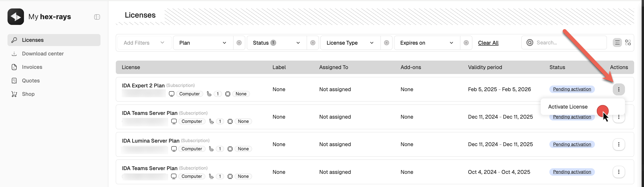Open actions menu for the Dec 2024 IDA Teams Server Plan
The image size is (644, 187).
tap(619, 117)
